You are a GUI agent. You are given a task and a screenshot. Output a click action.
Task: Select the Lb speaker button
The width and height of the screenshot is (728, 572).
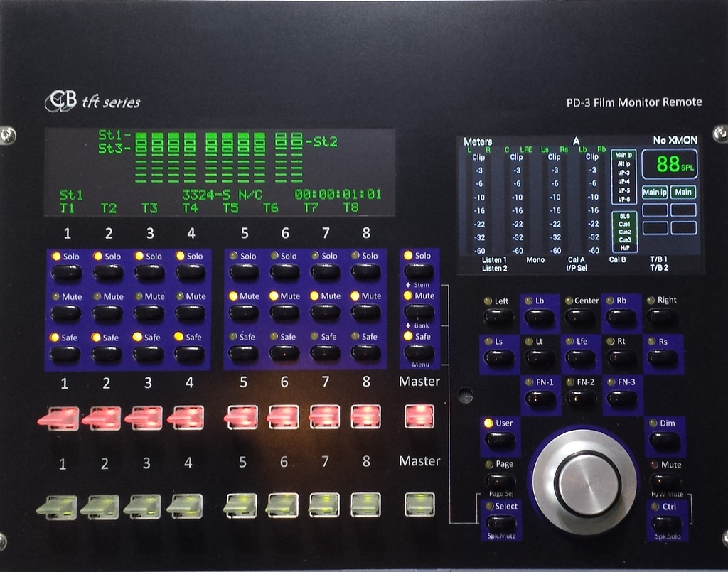[x=539, y=318]
